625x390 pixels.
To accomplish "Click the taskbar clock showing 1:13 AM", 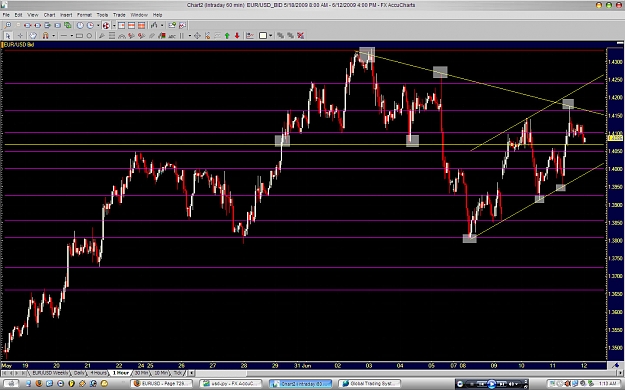I will pyautogui.click(x=607, y=384).
